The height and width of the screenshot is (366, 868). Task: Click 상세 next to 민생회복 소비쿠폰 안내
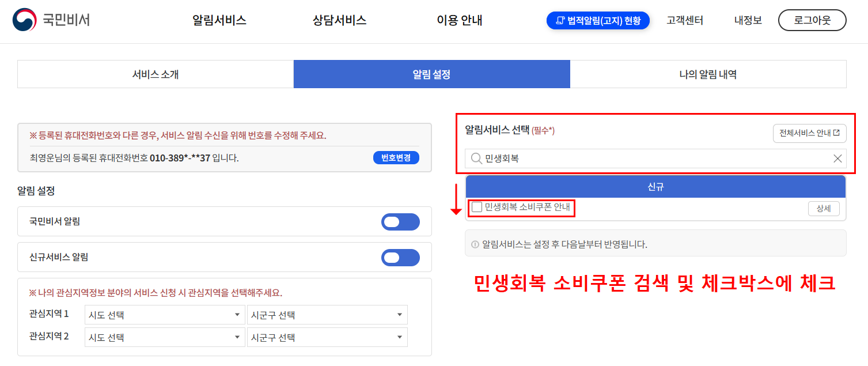coord(824,208)
